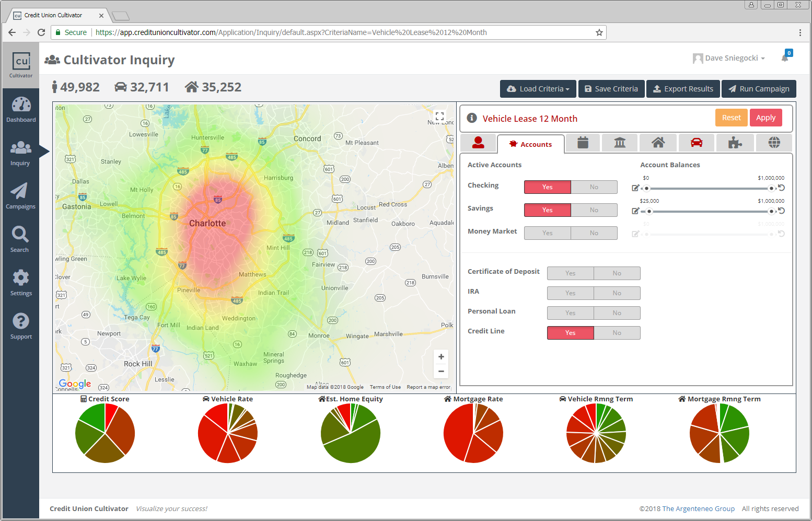This screenshot has width=812, height=521.
Task: Click the red Apply button
Action: [766, 118]
